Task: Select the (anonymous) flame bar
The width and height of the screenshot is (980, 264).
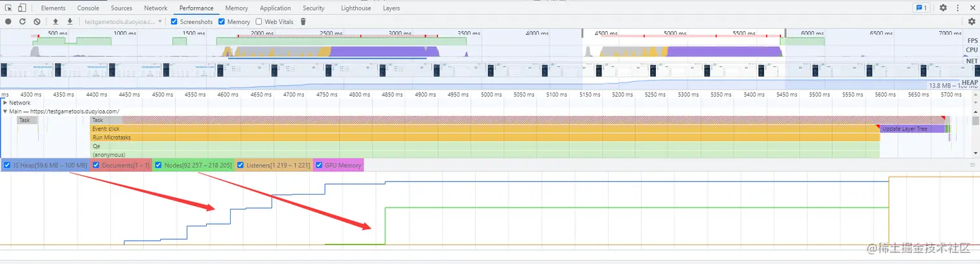Action: click(x=485, y=155)
